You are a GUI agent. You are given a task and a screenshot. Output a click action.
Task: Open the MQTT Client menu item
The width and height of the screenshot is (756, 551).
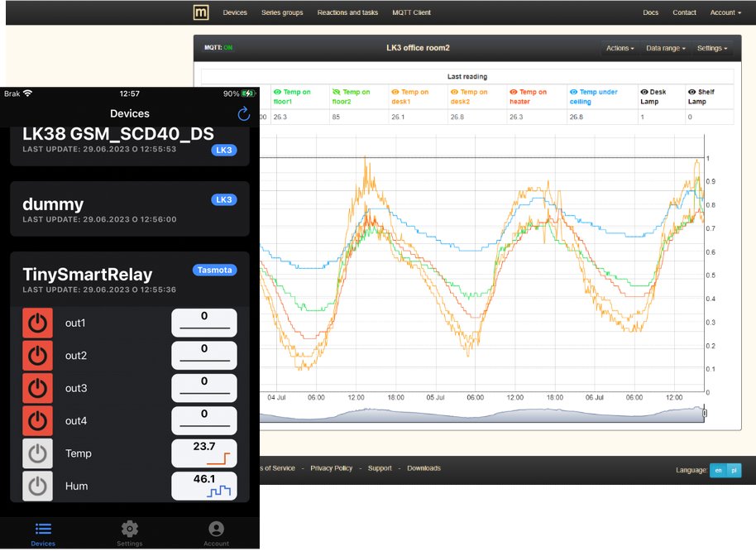click(x=411, y=13)
